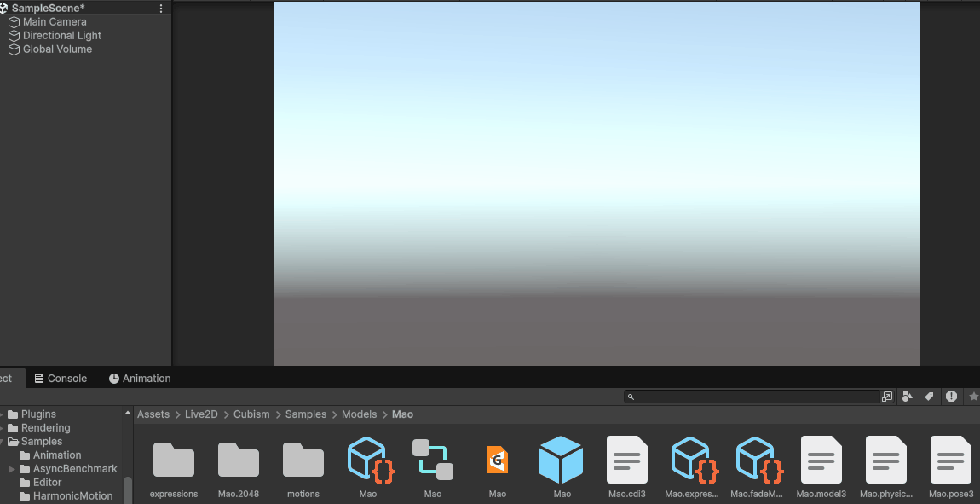The width and height of the screenshot is (980, 504).
Task: Open the motions folder
Action: (303, 461)
